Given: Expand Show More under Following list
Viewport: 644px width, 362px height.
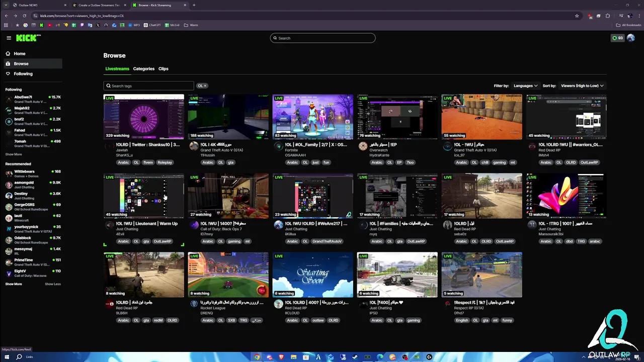Looking at the screenshot, I should point(14,154).
